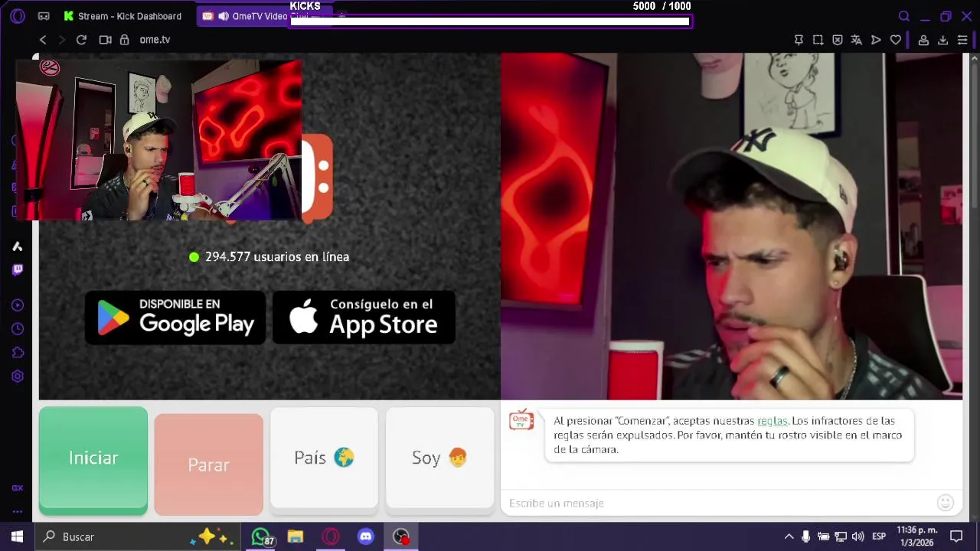The width and height of the screenshot is (980, 551).
Task: Click the streamer webcam overlay thumbnail
Action: click(x=158, y=140)
